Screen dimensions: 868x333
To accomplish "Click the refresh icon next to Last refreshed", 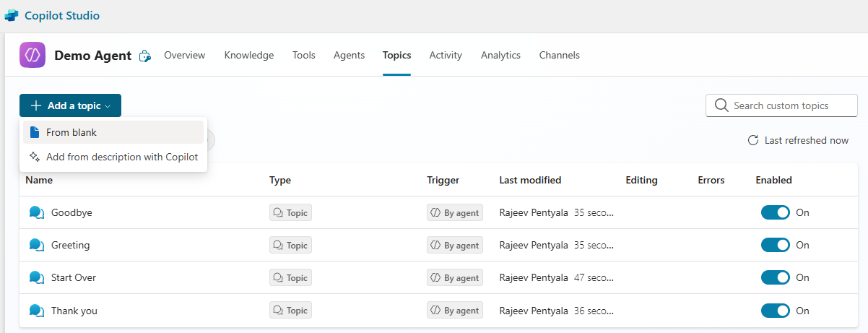I will [x=753, y=140].
